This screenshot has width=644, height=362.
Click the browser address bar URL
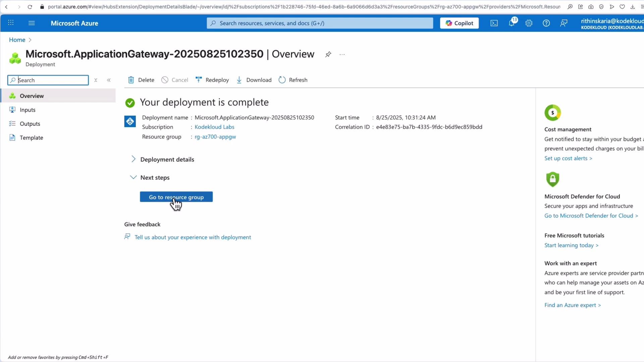pos(304,7)
